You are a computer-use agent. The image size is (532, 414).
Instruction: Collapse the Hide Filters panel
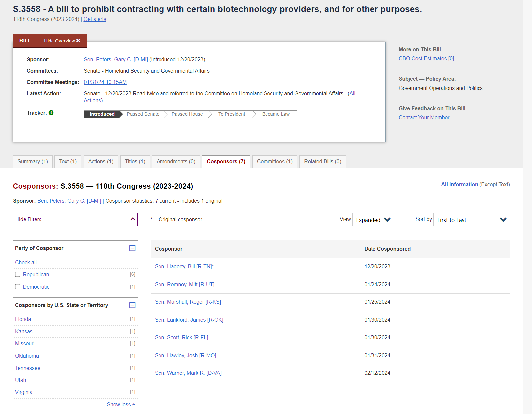[75, 219]
